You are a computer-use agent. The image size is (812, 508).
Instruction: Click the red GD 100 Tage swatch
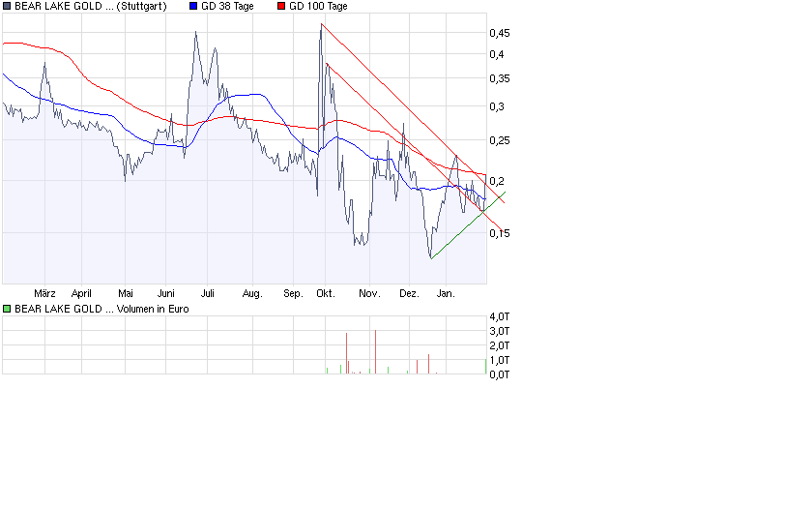tap(281, 6)
